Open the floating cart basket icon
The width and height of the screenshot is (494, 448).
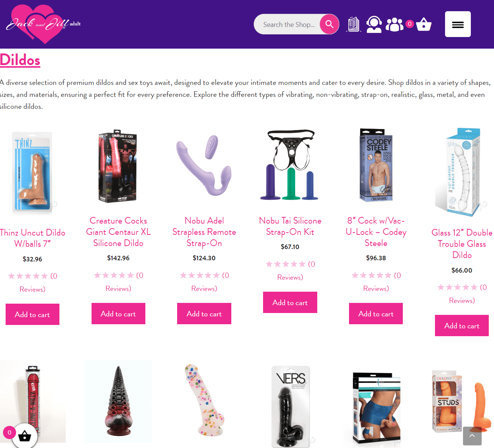pyautogui.click(x=24, y=436)
